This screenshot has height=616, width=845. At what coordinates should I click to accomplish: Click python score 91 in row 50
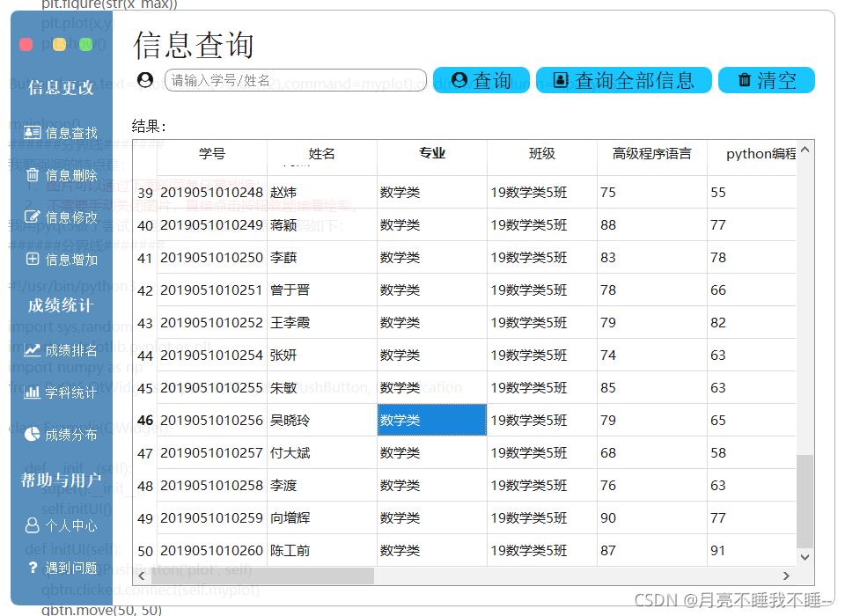click(x=751, y=551)
